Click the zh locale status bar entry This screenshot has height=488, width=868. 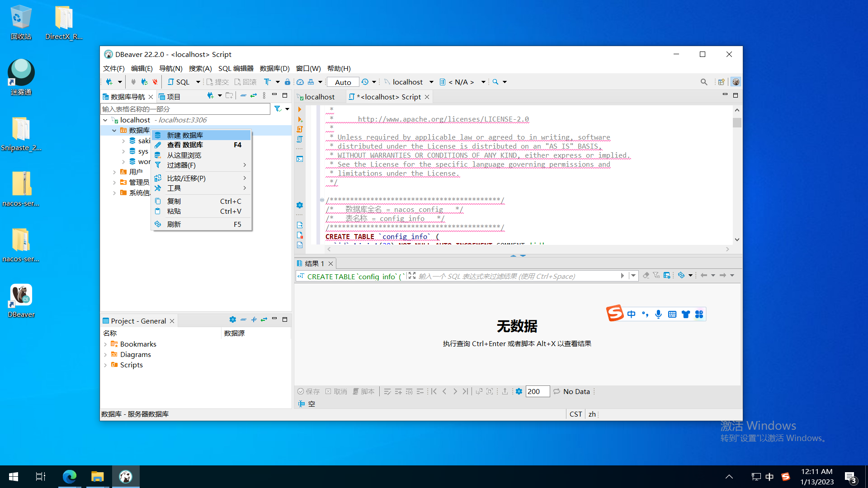click(592, 414)
